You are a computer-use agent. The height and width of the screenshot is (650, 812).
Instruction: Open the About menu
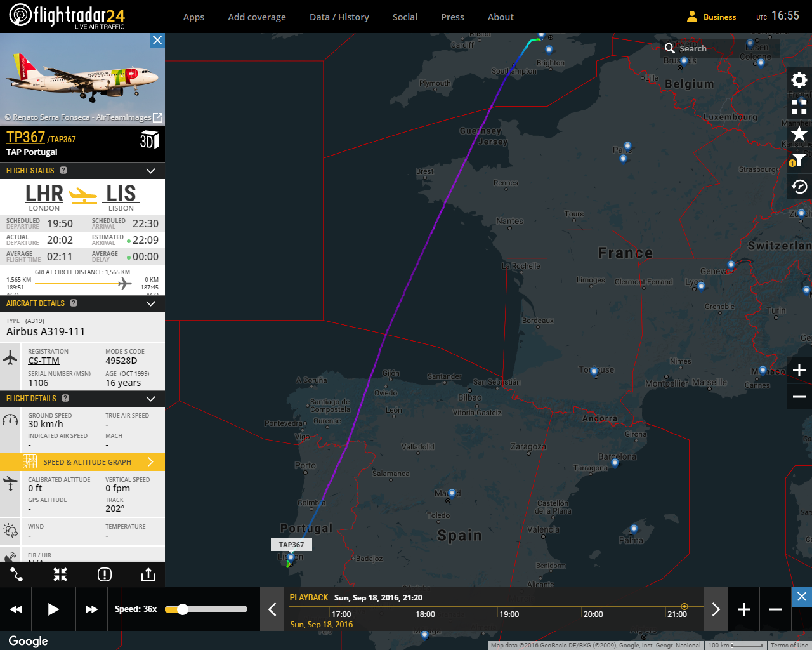tap(501, 17)
